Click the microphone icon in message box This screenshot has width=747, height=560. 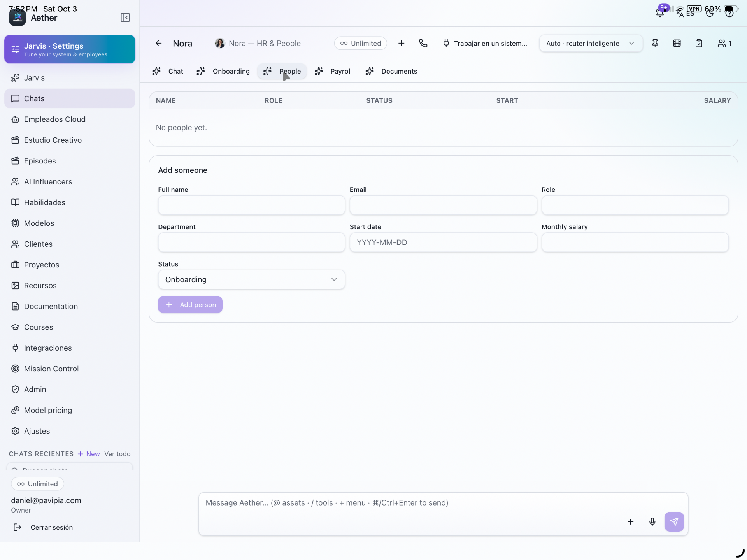point(652,521)
